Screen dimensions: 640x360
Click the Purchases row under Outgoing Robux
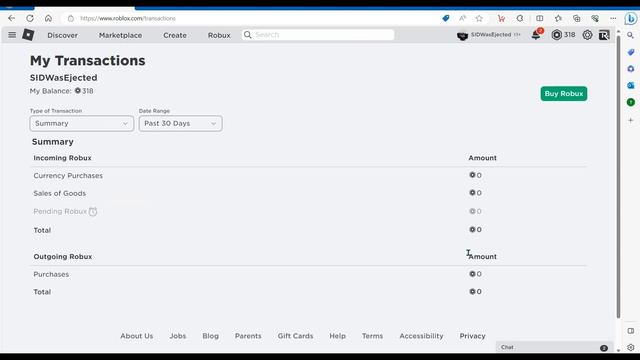coord(51,274)
